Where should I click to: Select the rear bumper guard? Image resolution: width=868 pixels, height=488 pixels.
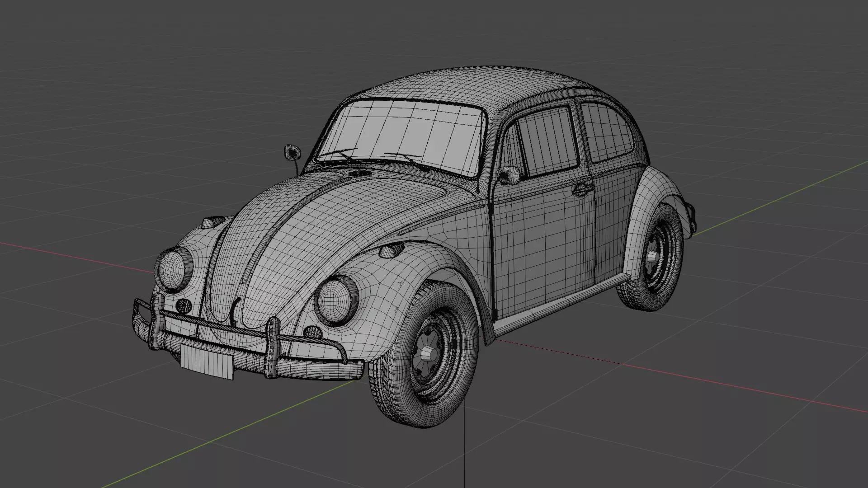tap(691, 219)
